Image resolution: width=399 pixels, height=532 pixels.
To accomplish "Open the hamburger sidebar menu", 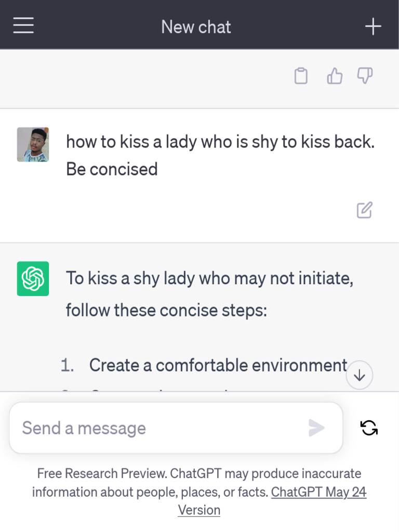I will (23, 25).
